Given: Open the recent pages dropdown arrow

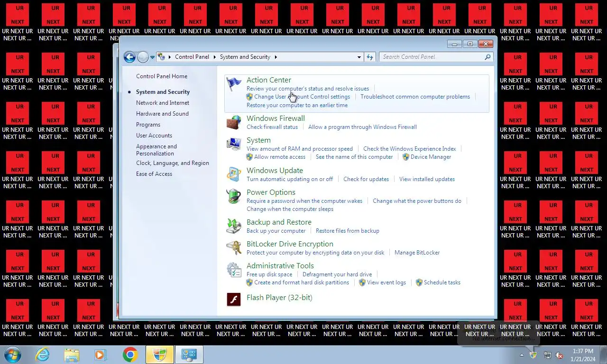Looking at the screenshot, I should click(x=153, y=57).
